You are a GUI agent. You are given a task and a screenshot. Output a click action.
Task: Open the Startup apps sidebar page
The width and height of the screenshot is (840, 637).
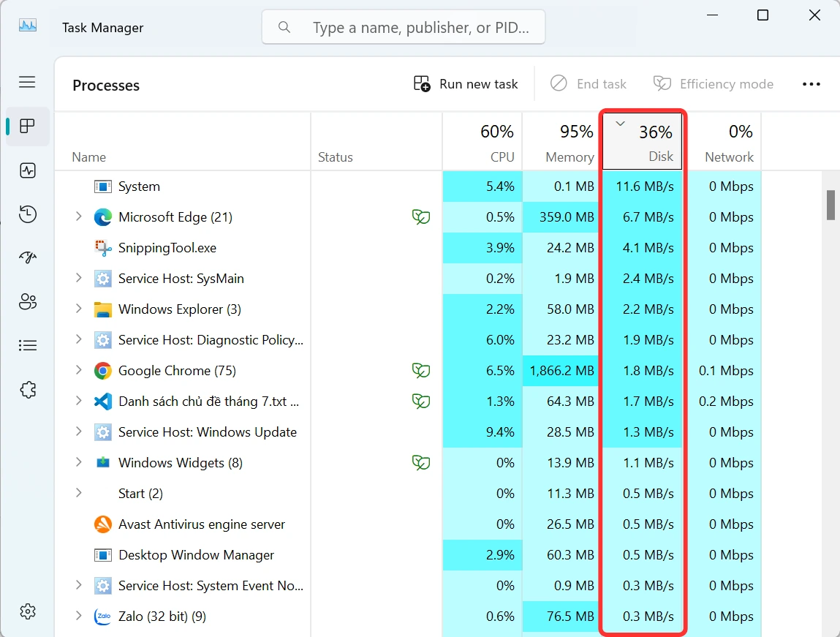pos(27,257)
